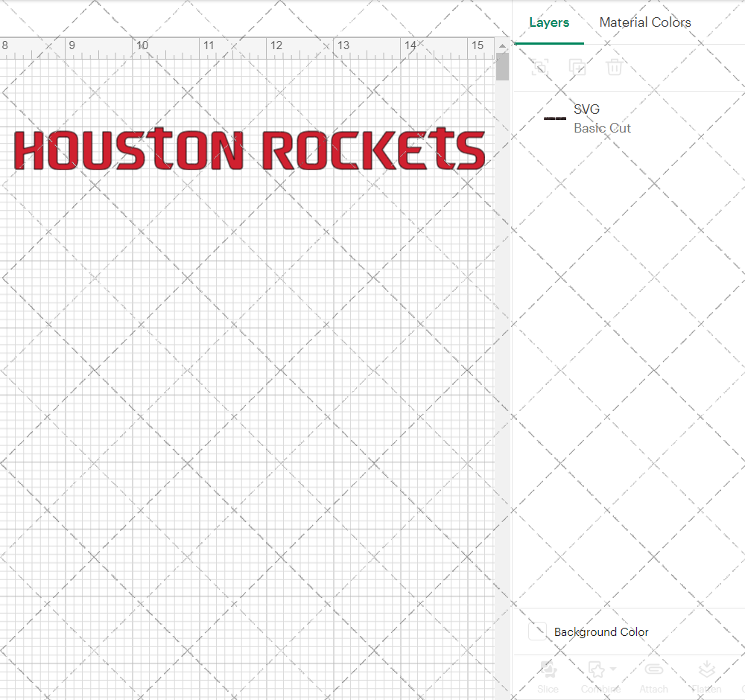Select the SVG layer row

629,118
